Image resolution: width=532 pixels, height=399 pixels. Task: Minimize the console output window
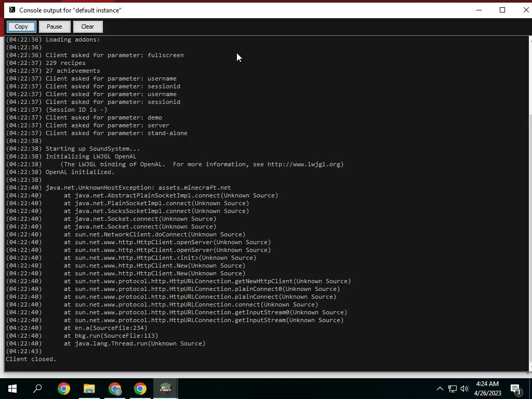click(479, 10)
